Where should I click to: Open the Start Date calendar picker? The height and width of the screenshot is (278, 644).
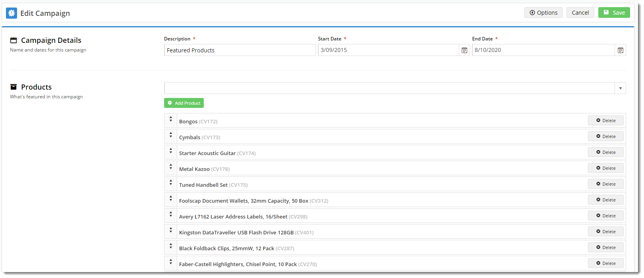click(x=464, y=50)
